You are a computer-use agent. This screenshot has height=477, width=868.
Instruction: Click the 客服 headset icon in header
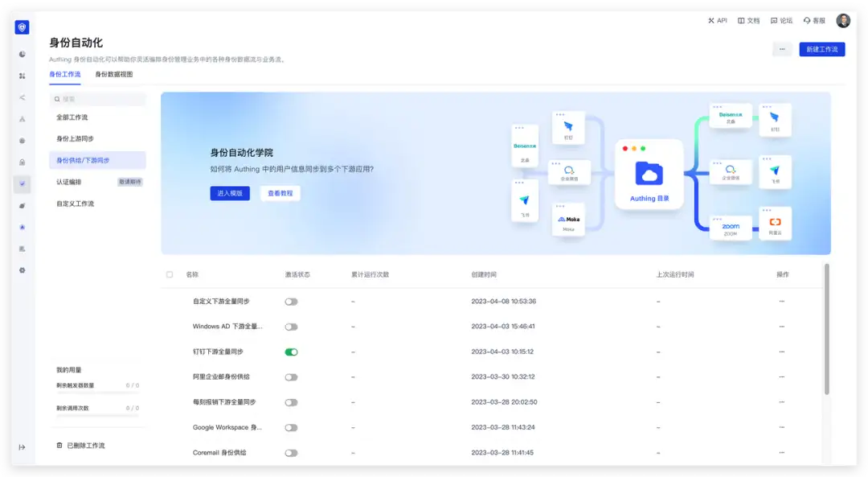(807, 20)
